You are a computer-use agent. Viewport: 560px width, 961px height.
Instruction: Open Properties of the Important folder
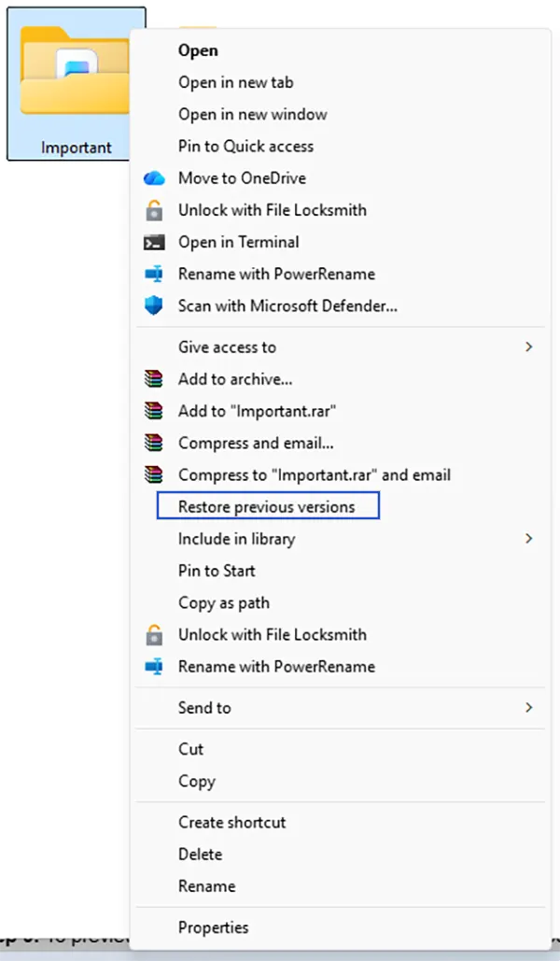tap(213, 928)
